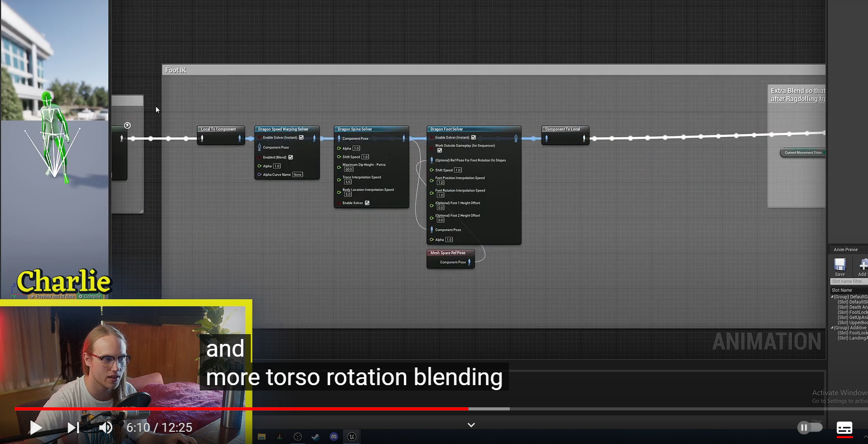The width and height of the screenshot is (868, 444).
Task: Click Alpha value field in Dragon Spine Solver
Action: click(x=356, y=148)
